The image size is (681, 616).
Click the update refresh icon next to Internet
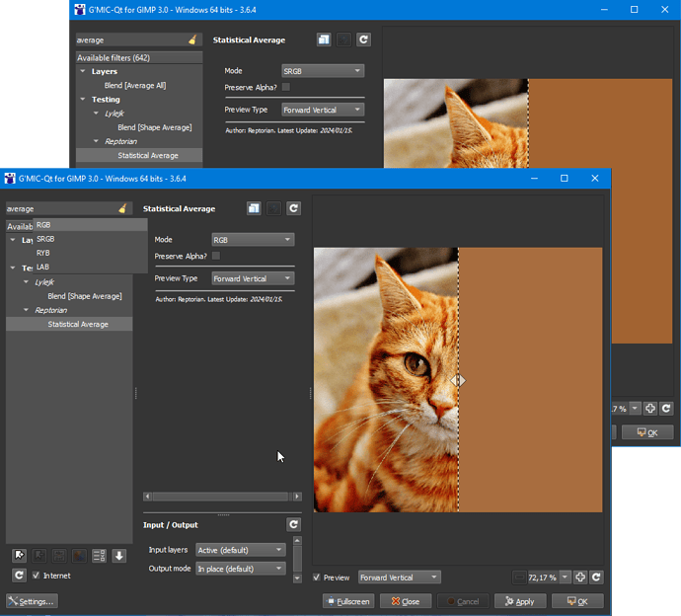click(x=19, y=576)
